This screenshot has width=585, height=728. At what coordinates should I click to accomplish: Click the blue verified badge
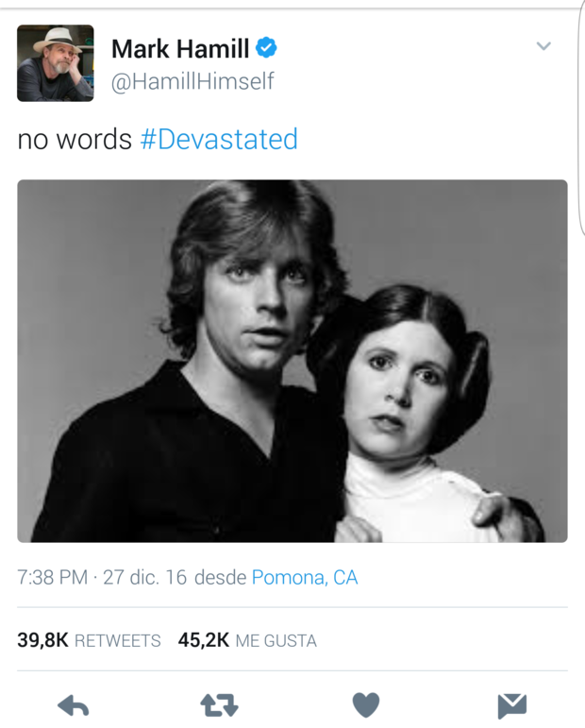click(267, 47)
